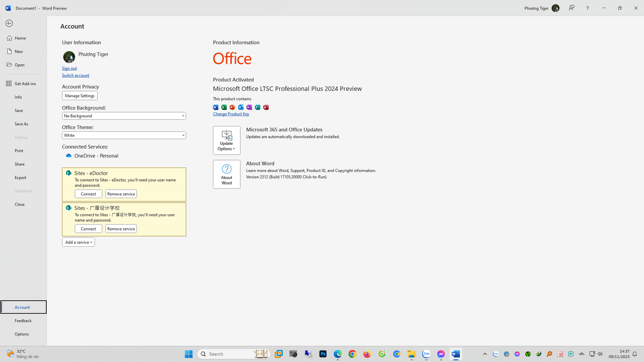Open File Explorer from the taskbar
644x362 pixels.
(411, 354)
